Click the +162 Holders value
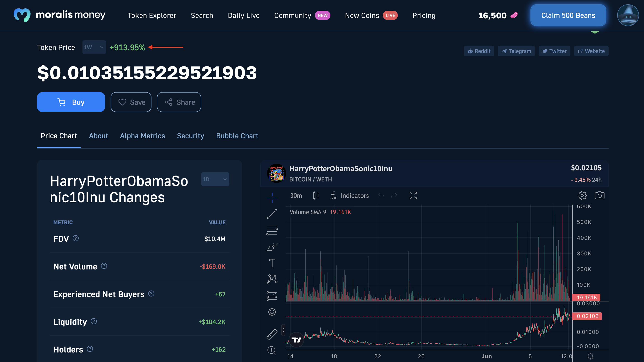Viewport: 644px width, 362px height. [218, 350]
